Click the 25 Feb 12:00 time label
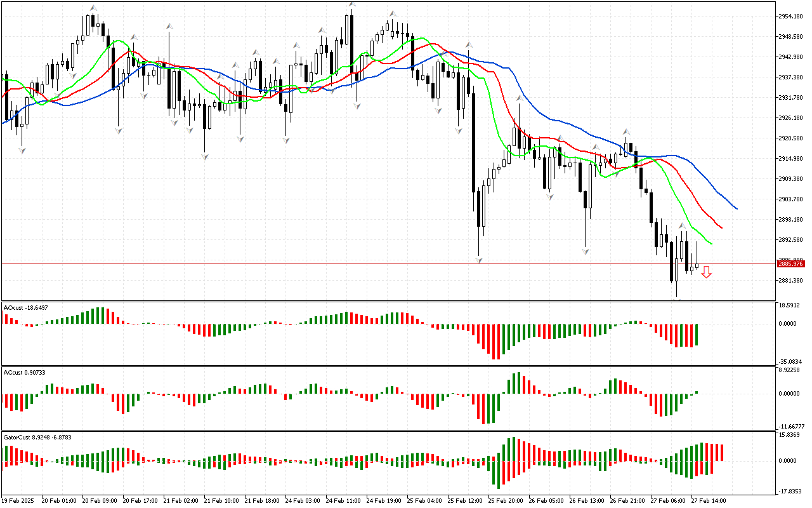812x508 pixels. click(x=465, y=500)
